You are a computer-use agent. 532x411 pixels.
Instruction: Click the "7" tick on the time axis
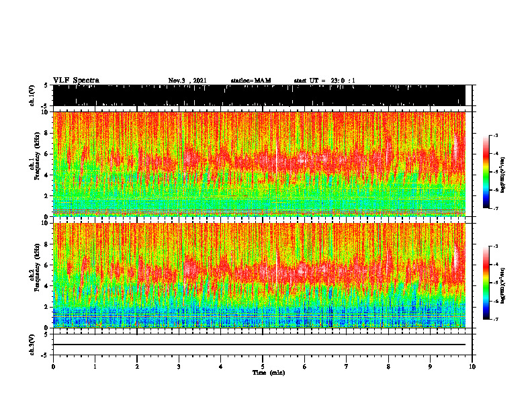click(347, 367)
